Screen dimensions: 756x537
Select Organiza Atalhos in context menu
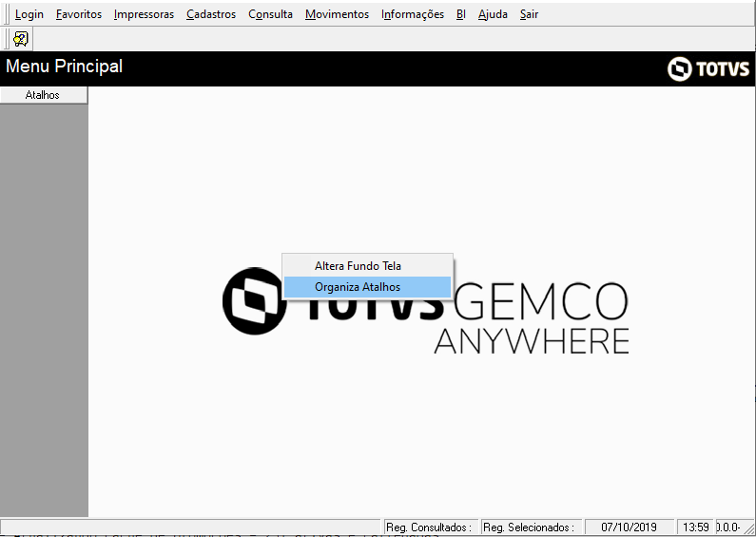pyautogui.click(x=367, y=287)
